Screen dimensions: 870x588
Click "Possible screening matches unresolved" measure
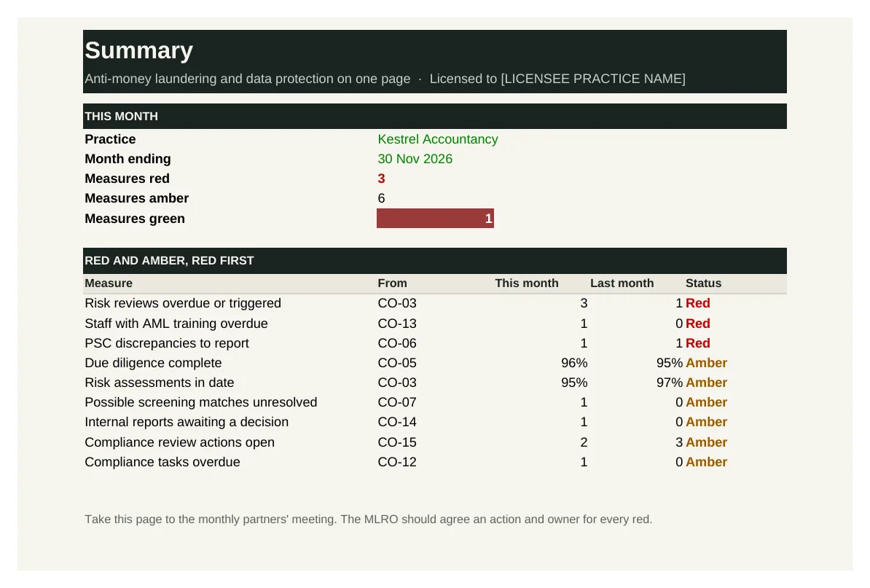[x=201, y=402]
